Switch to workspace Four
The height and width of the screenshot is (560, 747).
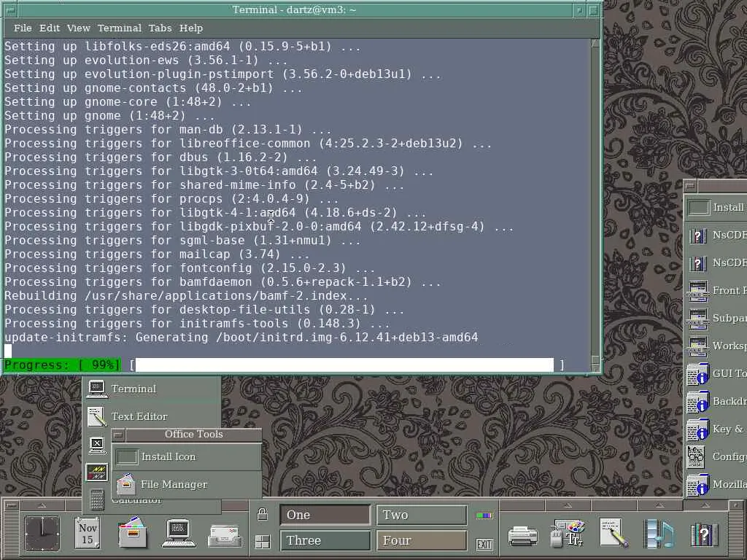pyautogui.click(x=422, y=540)
